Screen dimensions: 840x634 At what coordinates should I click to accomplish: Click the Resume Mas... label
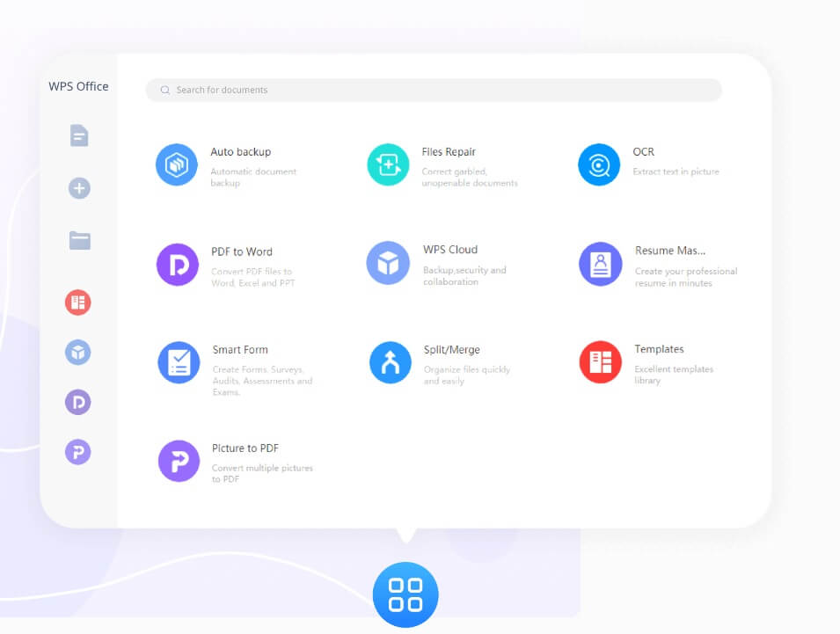[670, 251]
